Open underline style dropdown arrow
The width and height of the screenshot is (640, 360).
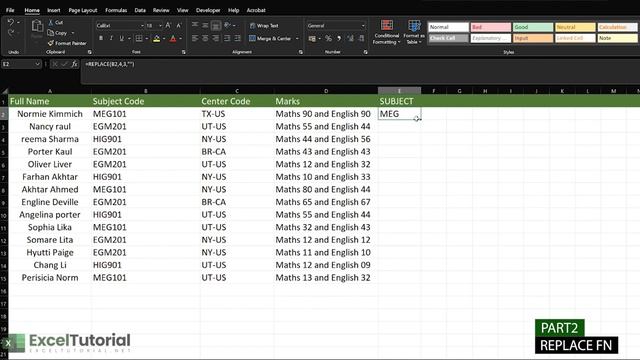click(129, 39)
